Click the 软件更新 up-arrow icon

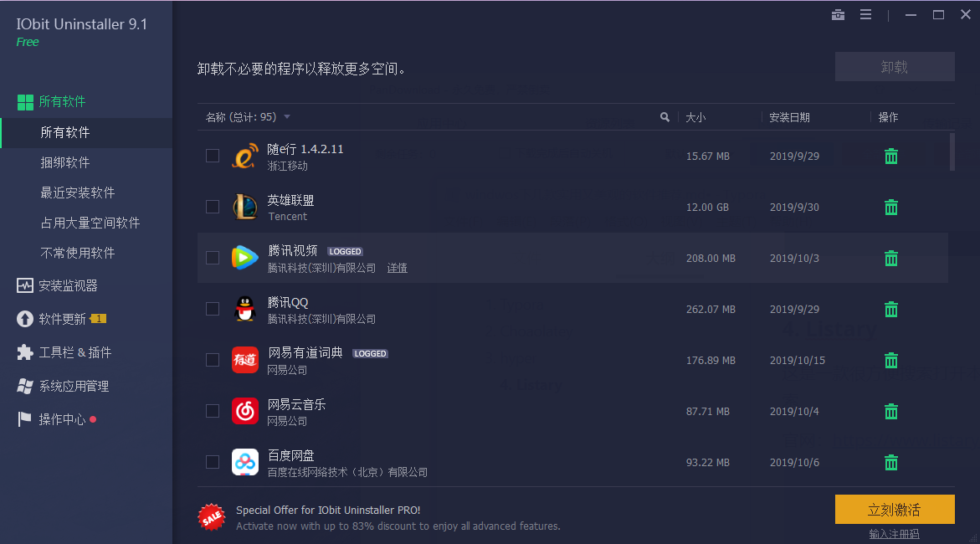click(x=24, y=319)
